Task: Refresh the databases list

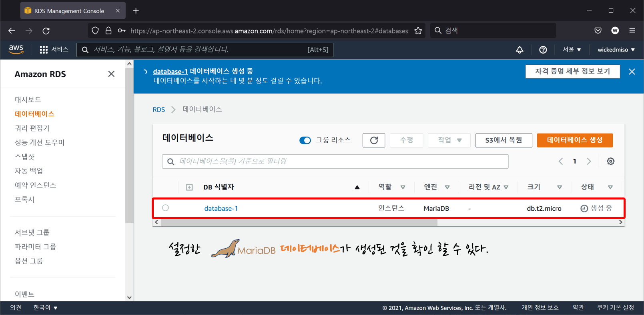Action: pos(374,140)
